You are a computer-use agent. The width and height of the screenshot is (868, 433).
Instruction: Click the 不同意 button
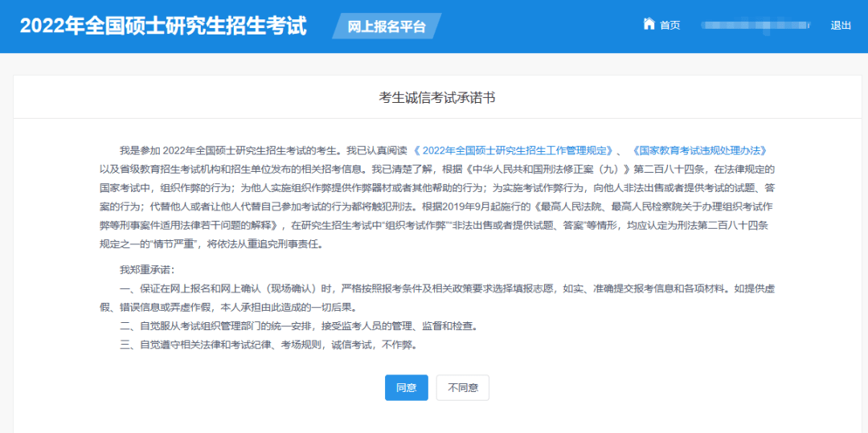(x=463, y=388)
